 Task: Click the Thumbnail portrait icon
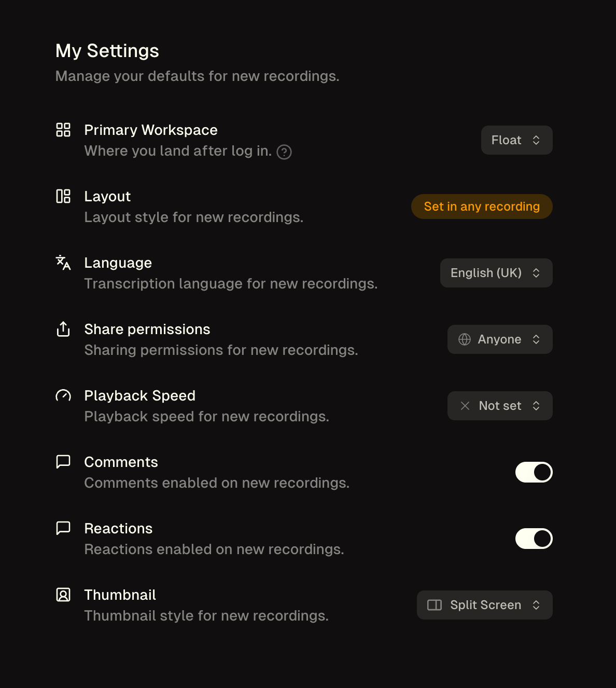point(63,595)
